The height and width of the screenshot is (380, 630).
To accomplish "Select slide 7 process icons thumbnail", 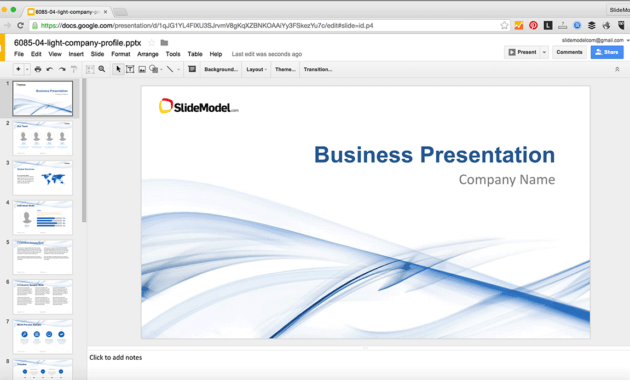I will [x=43, y=337].
